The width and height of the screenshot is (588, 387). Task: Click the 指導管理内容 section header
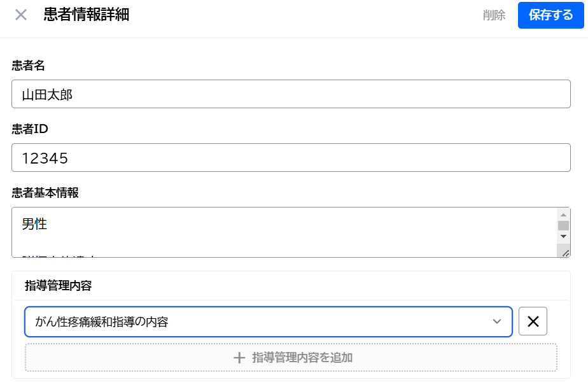click(x=58, y=286)
